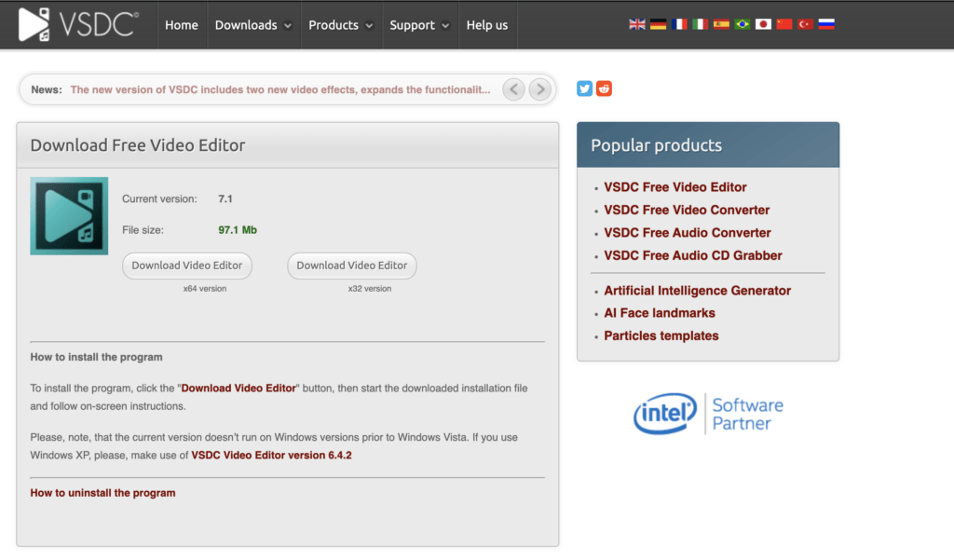Click the "How to install the program" heading
The image size is (954, 560).
(96, 357)
